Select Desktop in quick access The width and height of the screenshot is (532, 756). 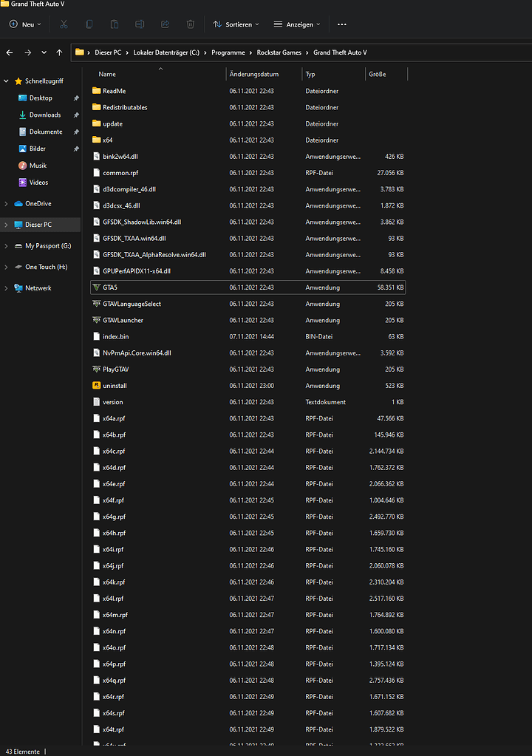coord(41,98)
